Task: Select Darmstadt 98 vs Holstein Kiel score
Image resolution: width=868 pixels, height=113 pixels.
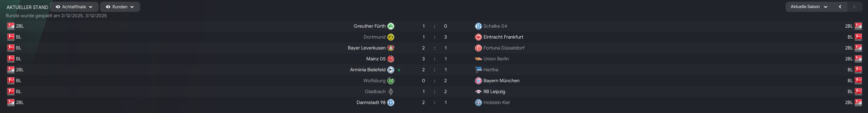Action: (x=434, y=102)
